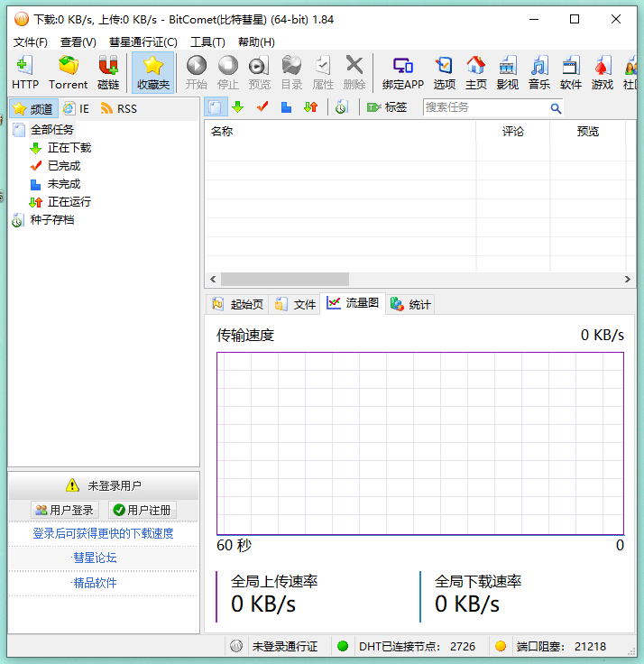Image resolution: width=644 pixels, height=664 pixels.
Task: Click the 用户登录 login button
Action: [65, 511]
